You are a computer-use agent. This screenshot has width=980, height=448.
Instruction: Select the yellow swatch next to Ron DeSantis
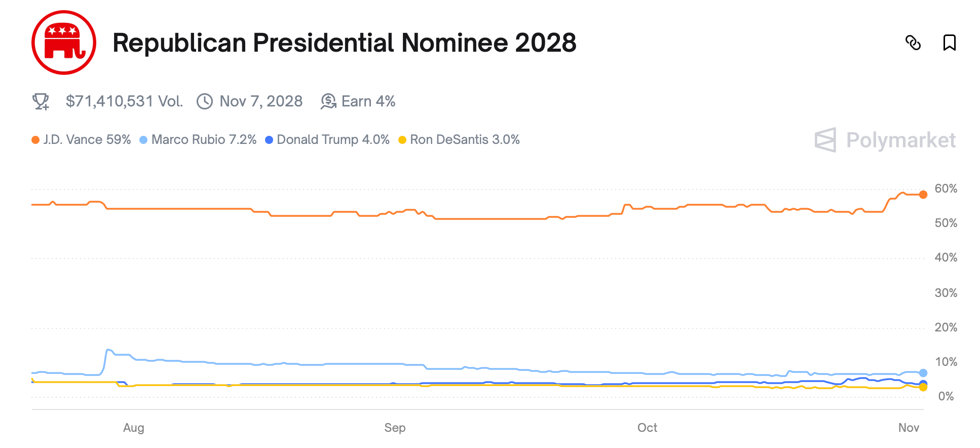point(402,139)
